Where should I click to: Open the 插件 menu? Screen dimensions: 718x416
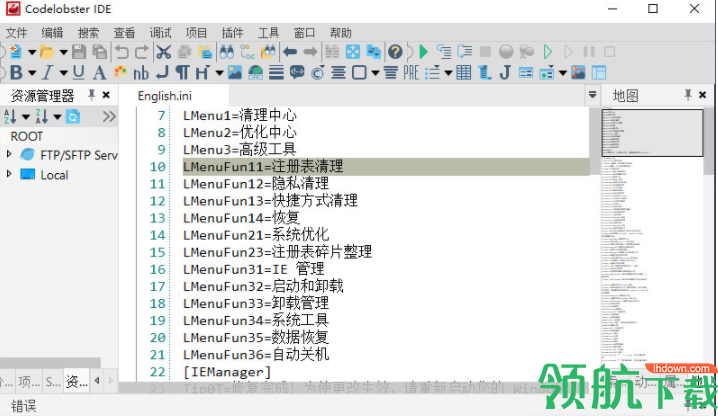pos(232,33)
